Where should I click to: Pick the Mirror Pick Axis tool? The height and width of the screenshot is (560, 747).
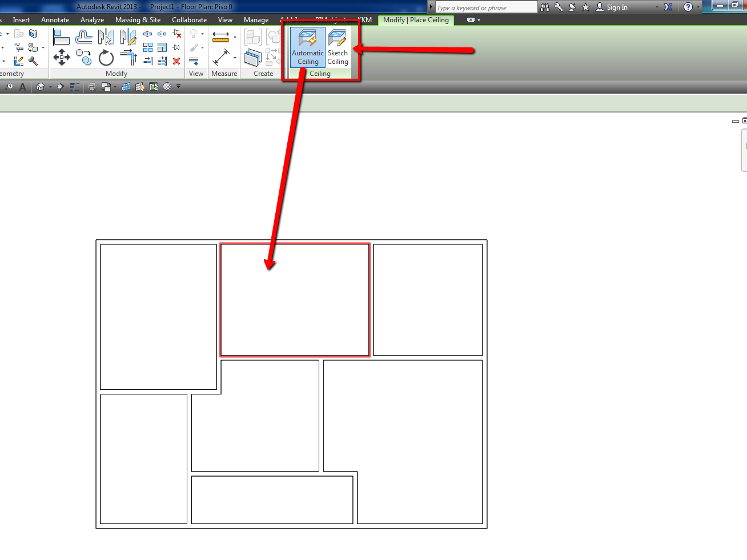pos(106,37)
